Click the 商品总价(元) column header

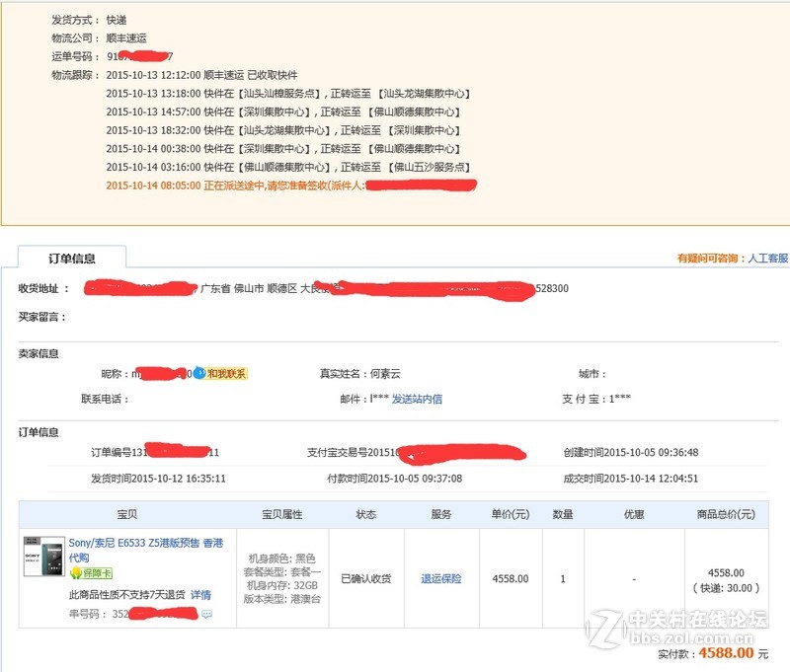[x=726, y=514]
